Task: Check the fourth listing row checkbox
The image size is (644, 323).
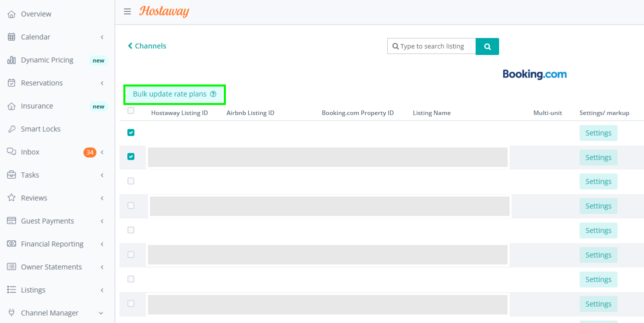Action: click(131, 205)
